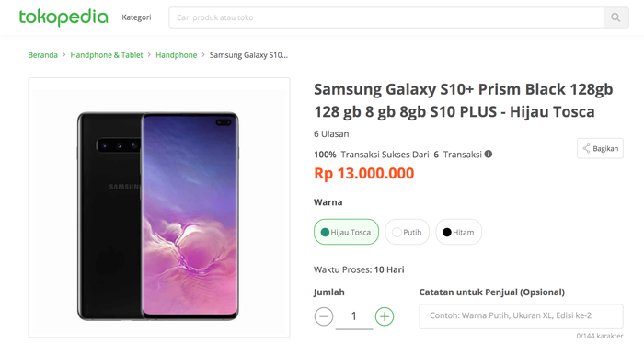Image resolution: width=644 pixels, height=344 pixels.
Task: Open Handphone & Tablet breadcrumb
Action: pyautogui.click(x=107, y=55)
